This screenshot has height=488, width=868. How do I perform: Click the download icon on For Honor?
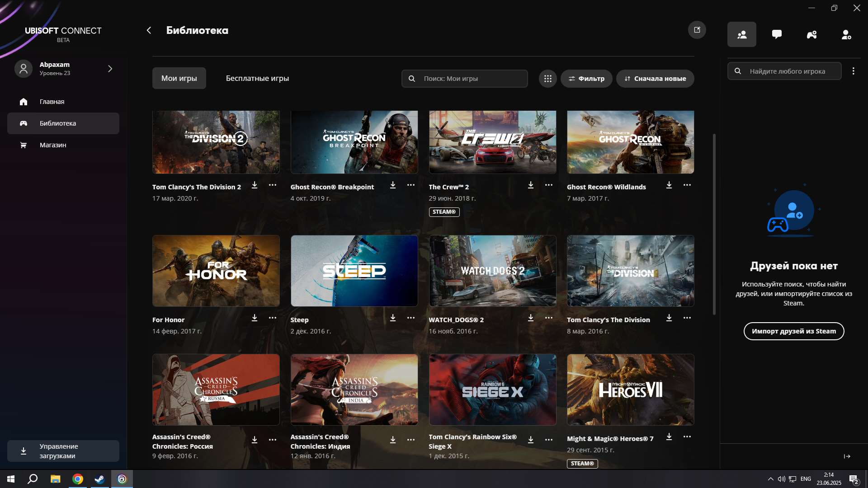255,318
